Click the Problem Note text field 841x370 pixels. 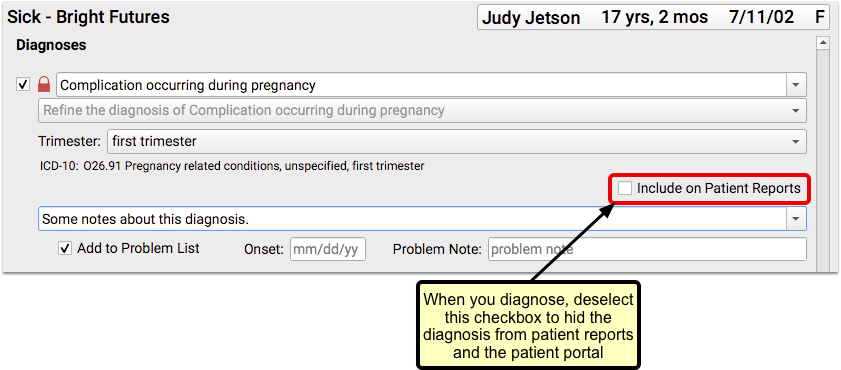(647, 249)
